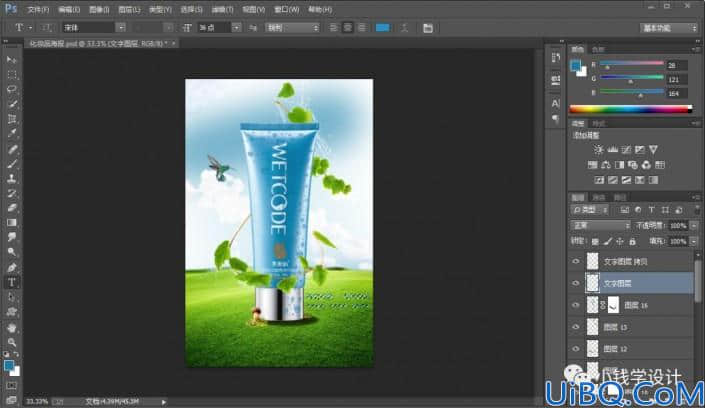This screenshot has height=408, width=705.
Task: Open the 图像(I) menu
Action: pyautogui.click(x=99, y=9)
